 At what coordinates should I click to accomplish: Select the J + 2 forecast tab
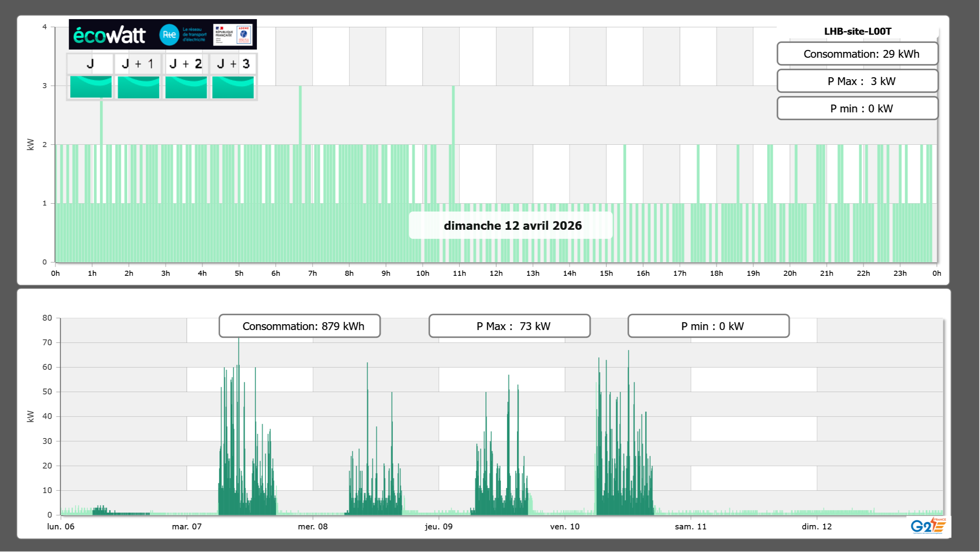click(186, 64)
